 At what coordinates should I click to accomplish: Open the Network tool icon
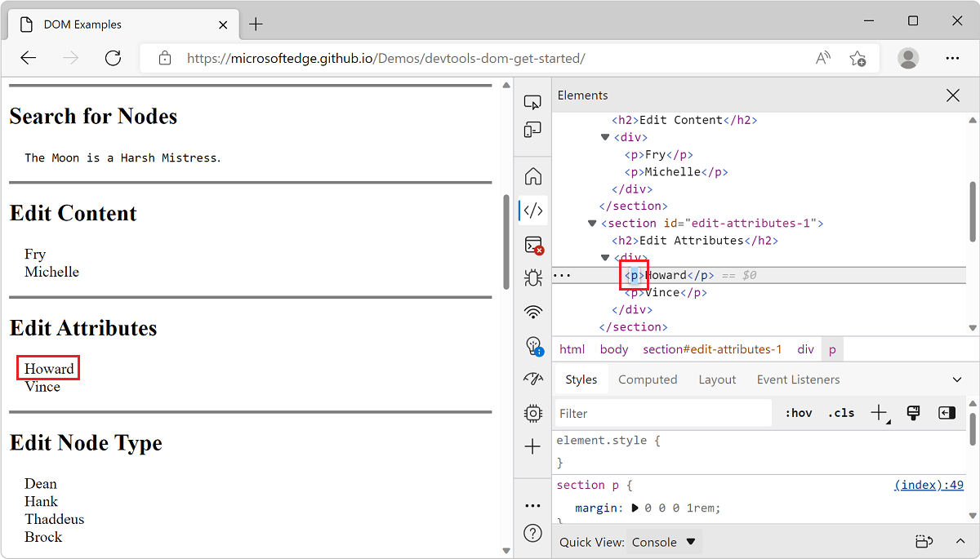point(532,312)
